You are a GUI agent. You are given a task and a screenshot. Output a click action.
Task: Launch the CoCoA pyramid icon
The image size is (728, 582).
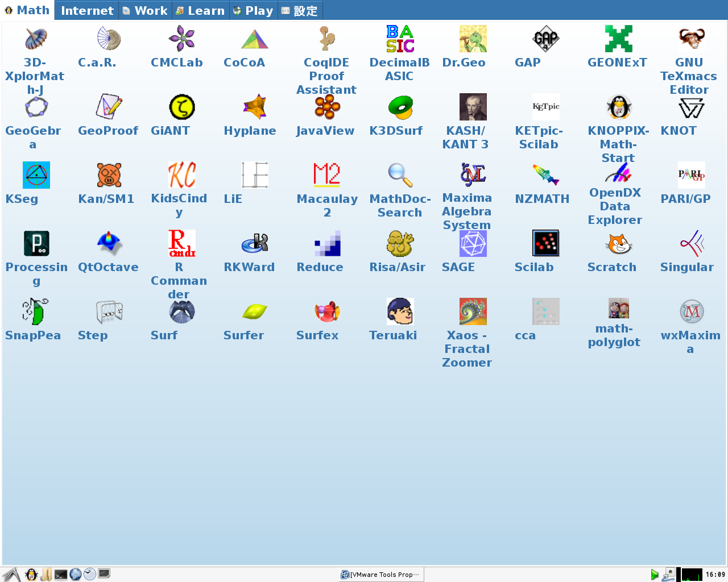[x=255, y=39]
